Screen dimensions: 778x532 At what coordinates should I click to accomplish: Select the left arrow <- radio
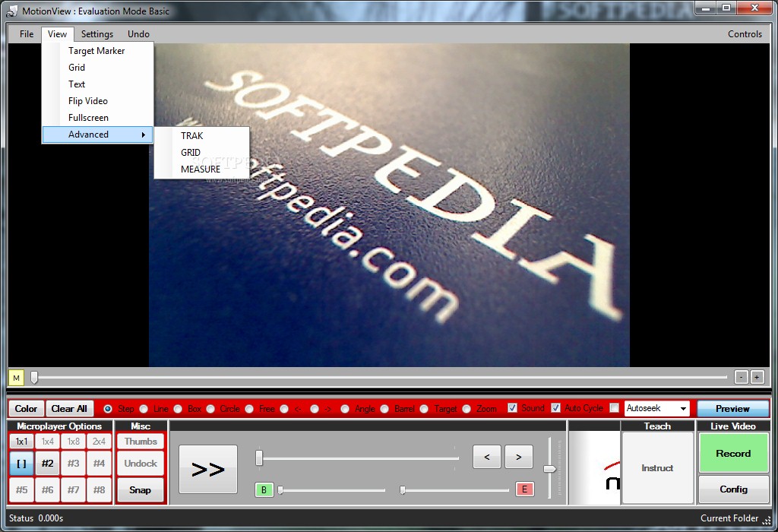pyautogui.click(x=284, y=409)
